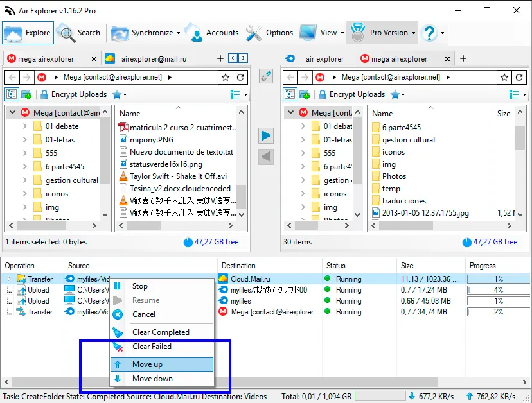Refresh the right pane file list

click(519, 77)
